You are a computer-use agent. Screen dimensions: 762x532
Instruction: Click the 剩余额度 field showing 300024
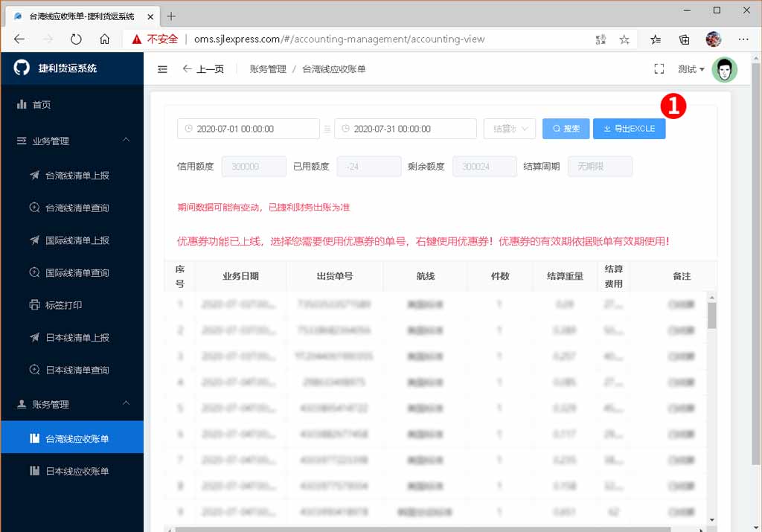(x=484, y=167)
